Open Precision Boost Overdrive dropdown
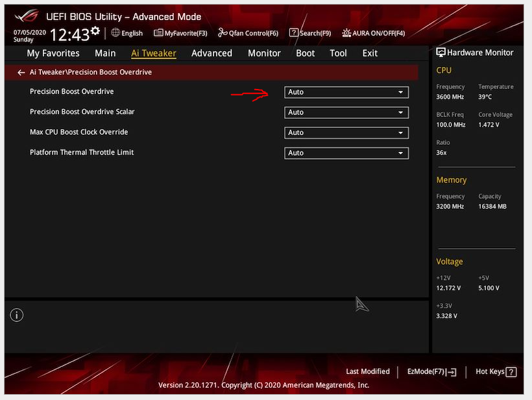532x400 pixels. pyautogui.click(x=346, y=92)
